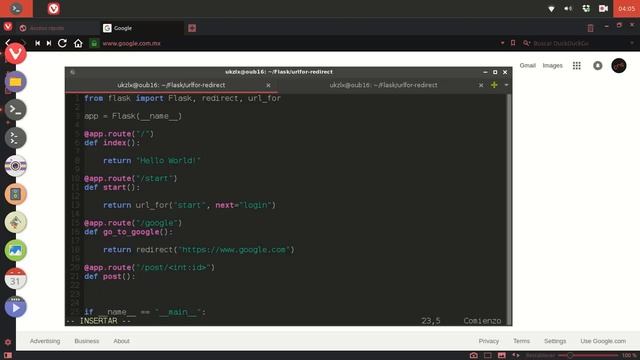Toggle image loading icon in status bar
Screen dimensions: 640x360
502,356
